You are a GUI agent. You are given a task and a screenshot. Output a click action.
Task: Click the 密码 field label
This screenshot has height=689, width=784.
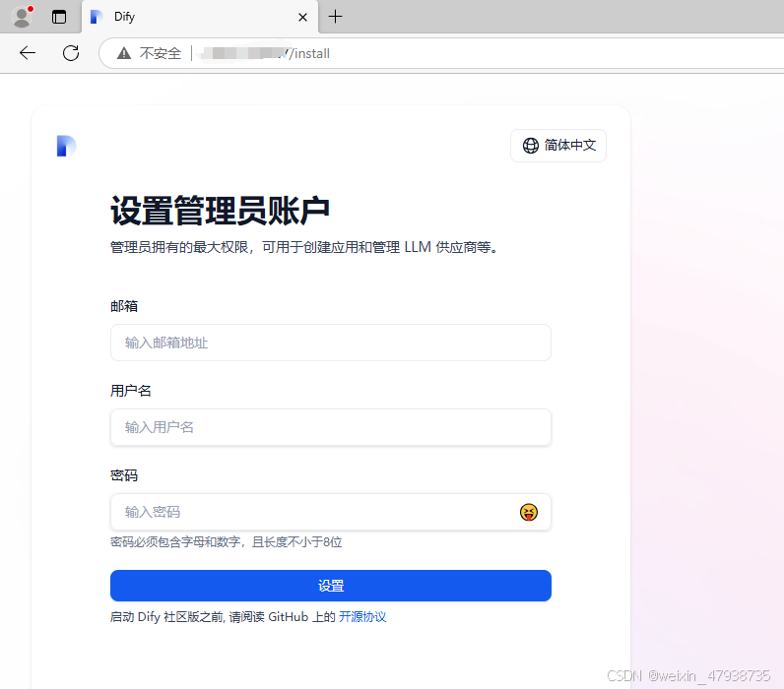124,475
